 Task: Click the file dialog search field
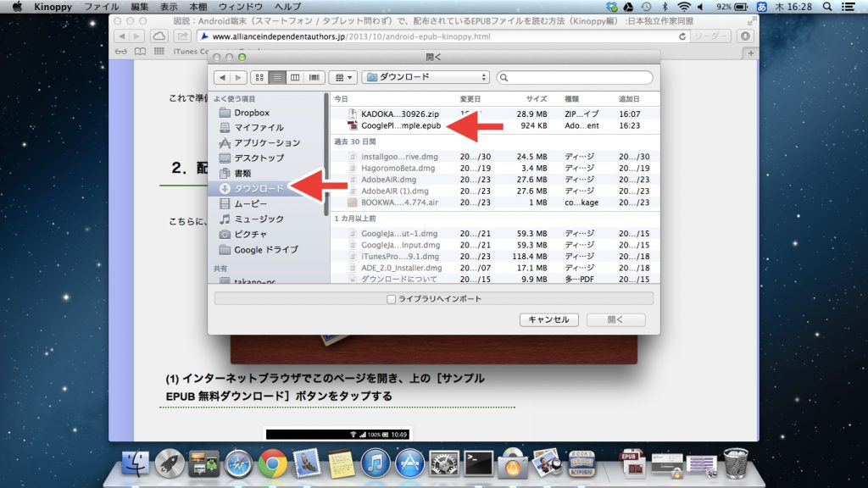(x=575, y=77)
